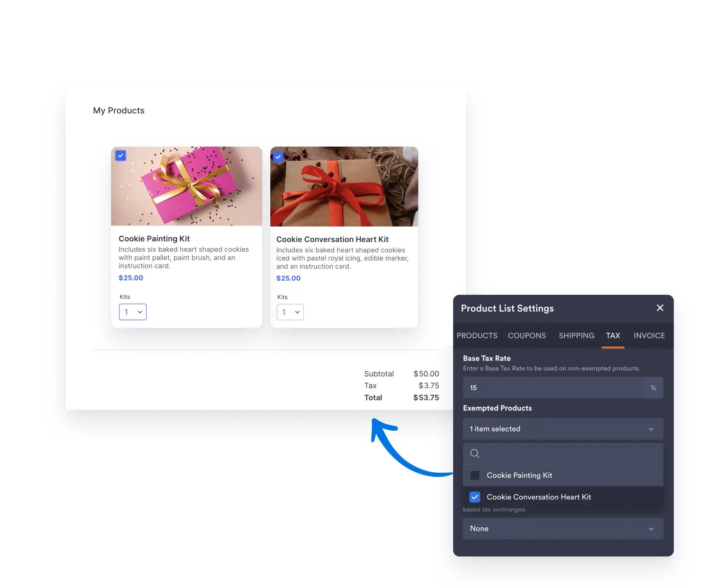The width and height of the screenshot is (714, 588).
Task: Click the percent symbol beside the tax rate
Action: (653, 388)
